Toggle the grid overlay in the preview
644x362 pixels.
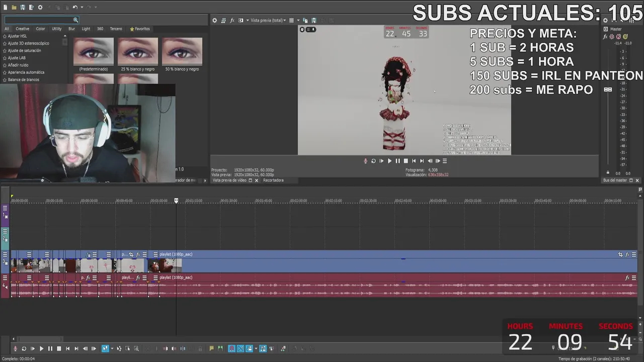point(291,20)
